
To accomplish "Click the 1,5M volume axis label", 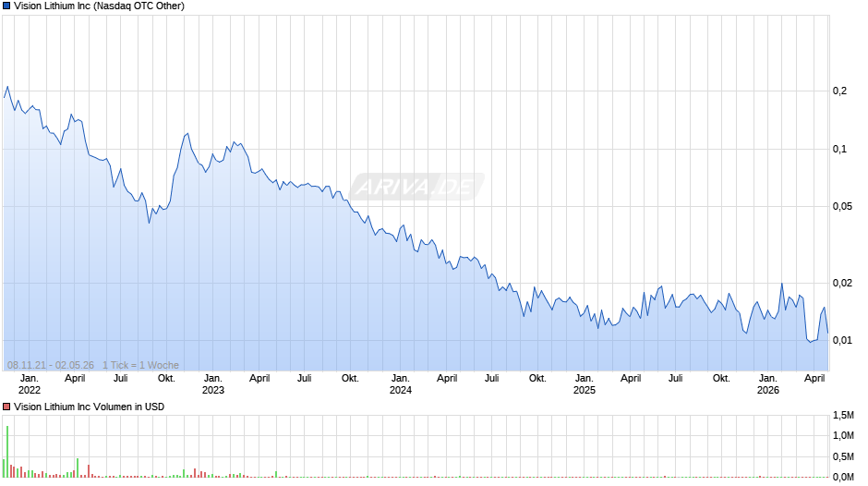I will [844, 415].
